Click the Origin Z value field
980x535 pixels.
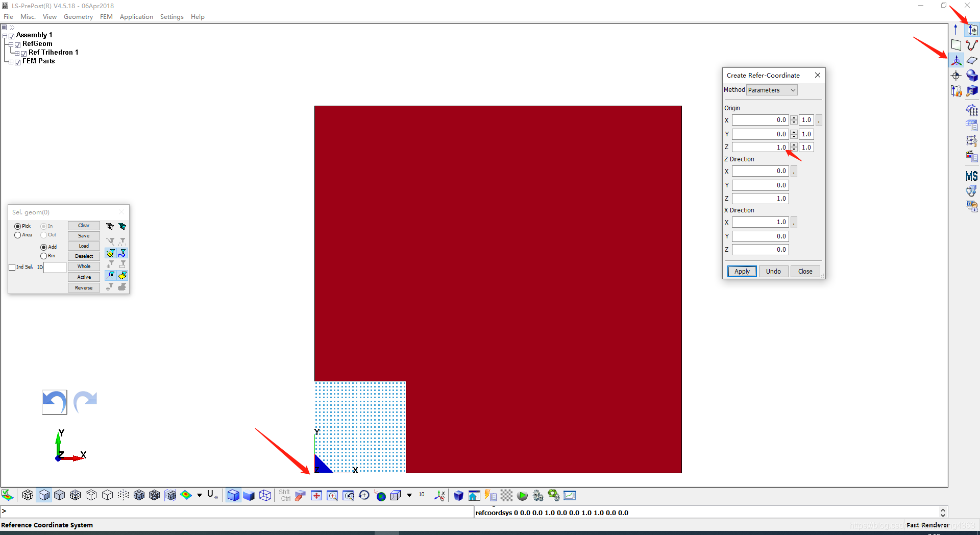click(x=760, y=148)
